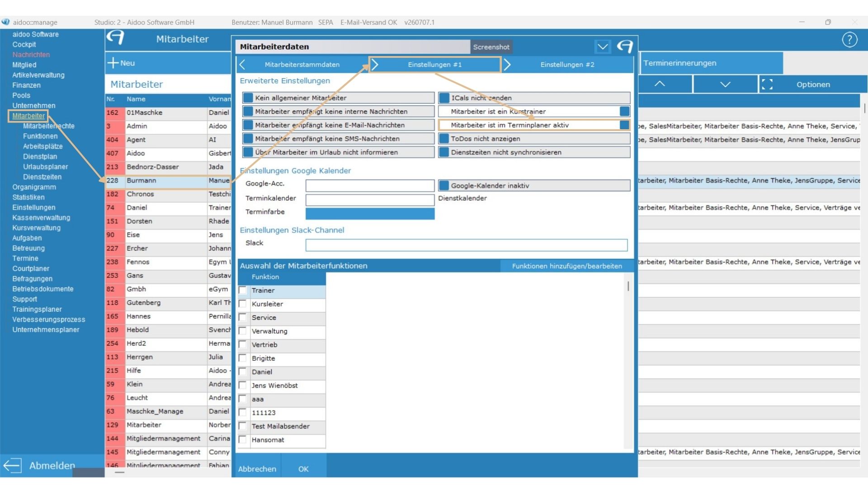Open Mitarbeiterrechte submenu item

click(x=49, y=126)
